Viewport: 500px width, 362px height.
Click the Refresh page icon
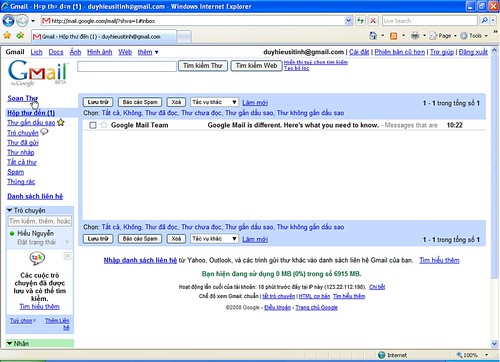coord(360,21)
